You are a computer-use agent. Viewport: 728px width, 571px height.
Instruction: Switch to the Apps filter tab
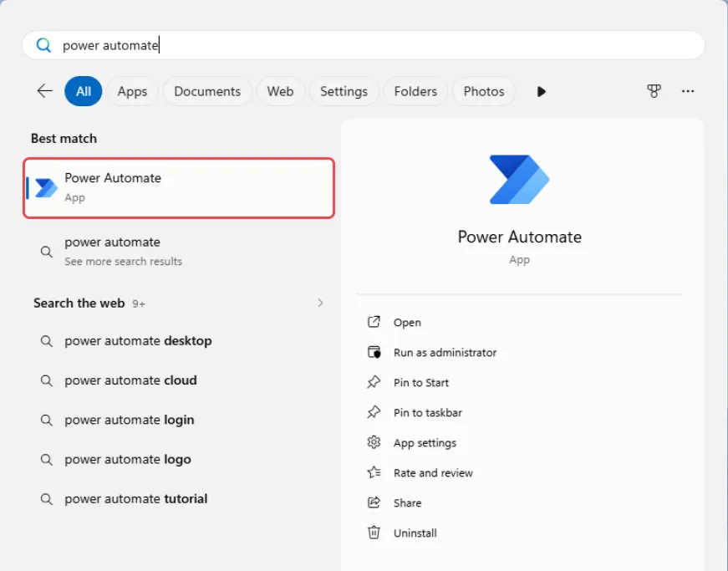click(132, 91)
